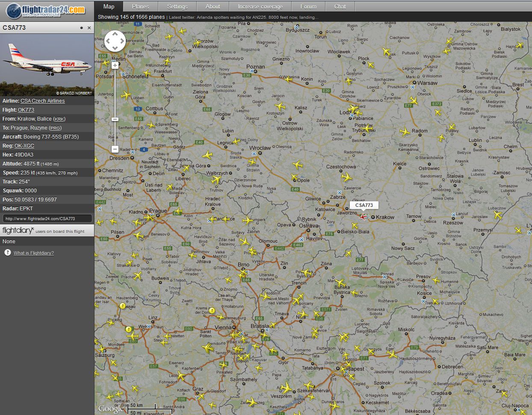
Task: Open the Chat tab
Action: [x=340, y=6]
